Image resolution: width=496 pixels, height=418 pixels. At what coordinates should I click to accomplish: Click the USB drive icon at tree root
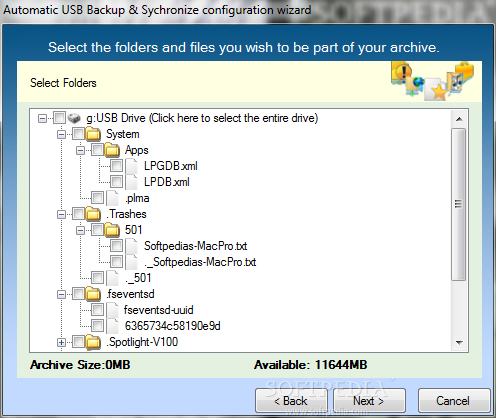pyautogui.click(x=74, y=118)
